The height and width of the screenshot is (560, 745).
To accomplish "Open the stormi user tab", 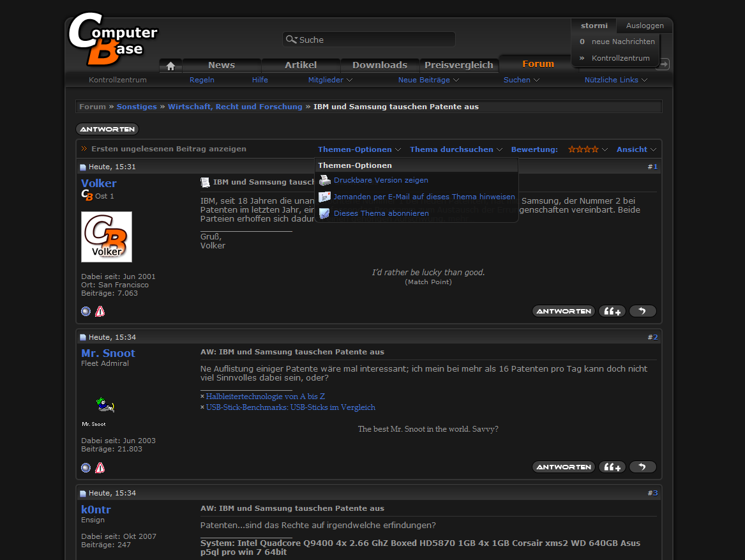I will tap(594, 26).
